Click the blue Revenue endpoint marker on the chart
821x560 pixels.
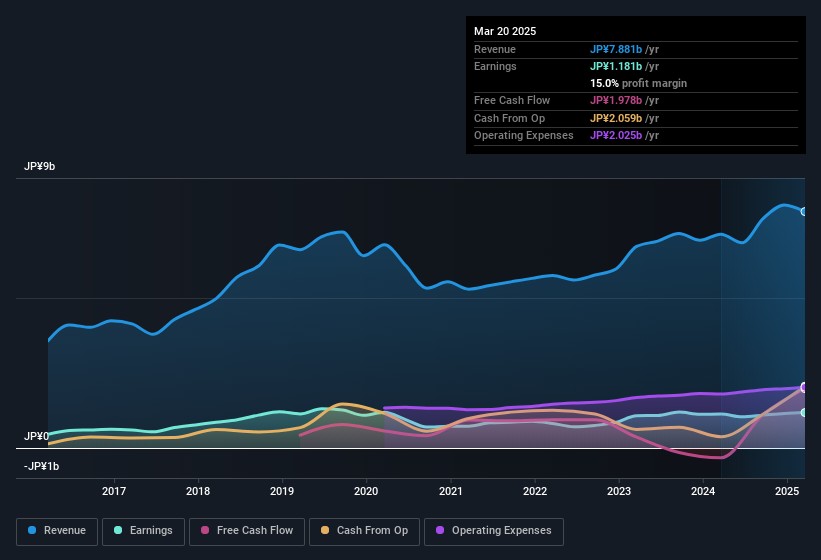pos(804,211)
